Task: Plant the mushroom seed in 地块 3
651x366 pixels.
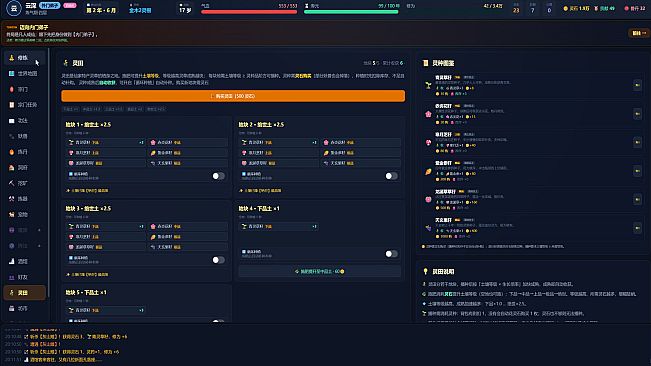Action: (x=105, y=237)
